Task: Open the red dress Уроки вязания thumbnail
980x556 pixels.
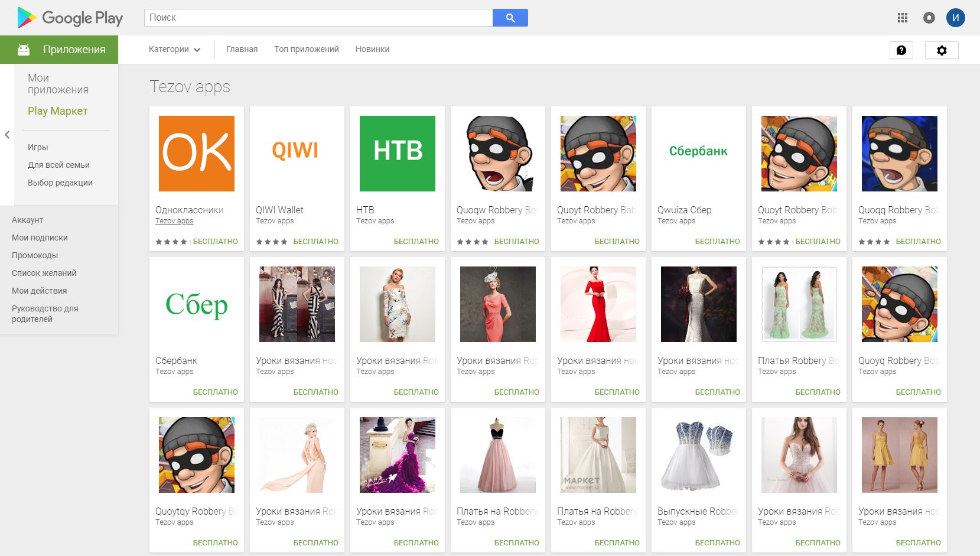Action: (x=598, y=304)
